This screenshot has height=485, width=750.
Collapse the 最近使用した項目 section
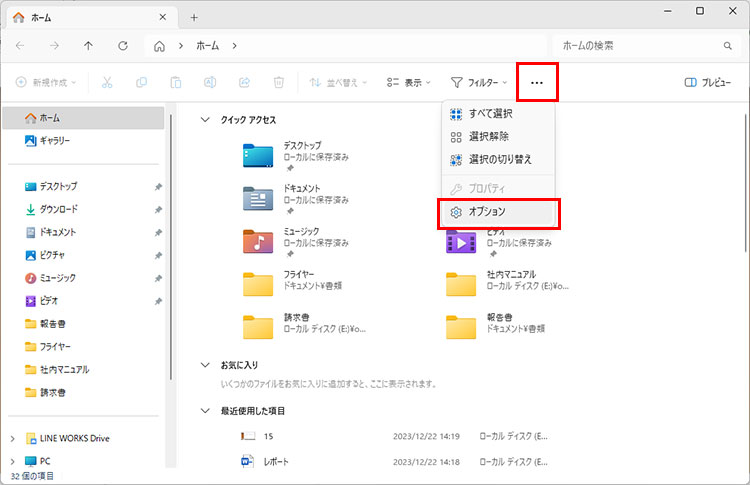click(206, 411)
